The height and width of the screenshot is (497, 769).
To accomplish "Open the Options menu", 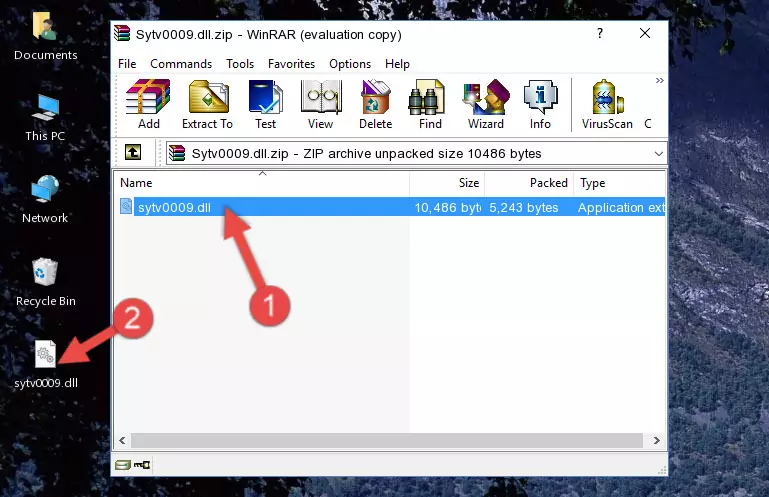I will 350,64.
